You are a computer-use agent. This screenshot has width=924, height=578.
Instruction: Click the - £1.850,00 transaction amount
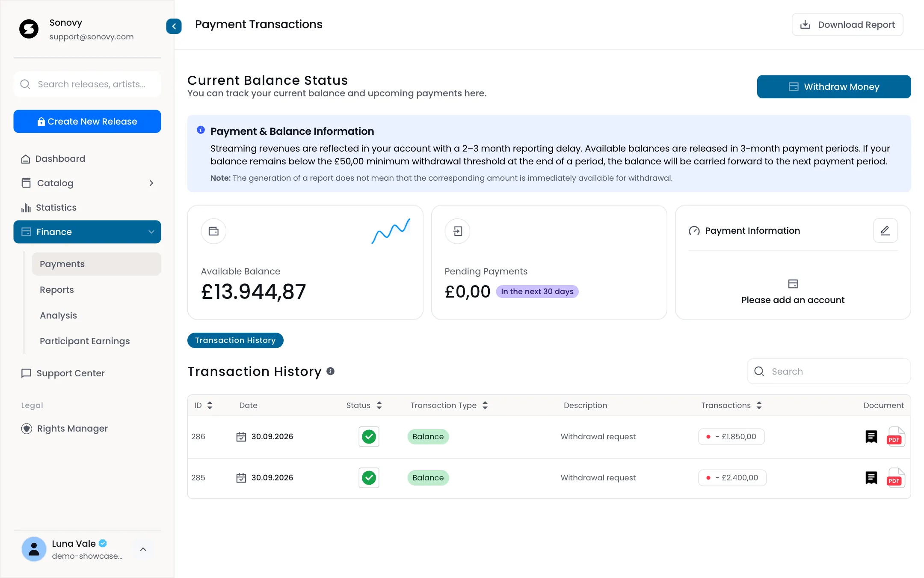coord(731,437)
